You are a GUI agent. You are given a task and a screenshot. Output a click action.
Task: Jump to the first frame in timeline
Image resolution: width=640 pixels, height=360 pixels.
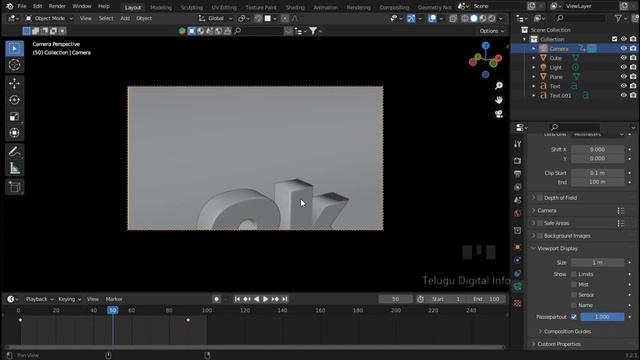click(x=237, y=299)
